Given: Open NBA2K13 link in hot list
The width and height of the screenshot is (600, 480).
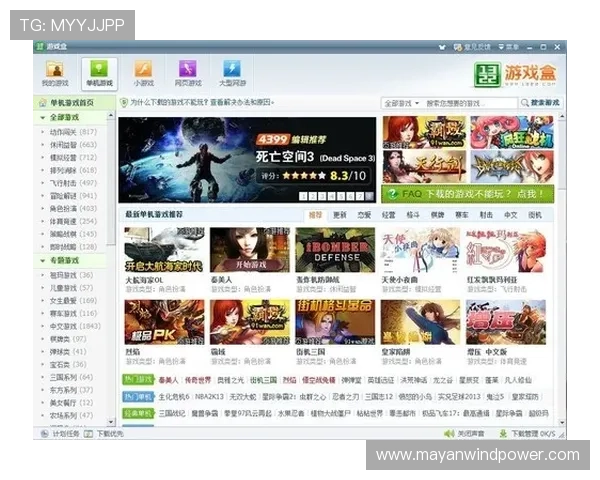Looking at the screenshot, I should pyautogui.click(x=209, y=397).
